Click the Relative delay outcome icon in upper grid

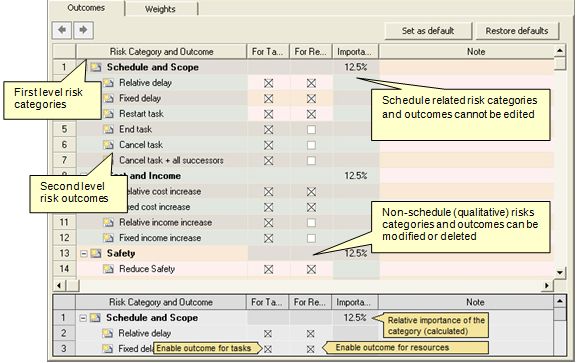[x=108, y=83]
